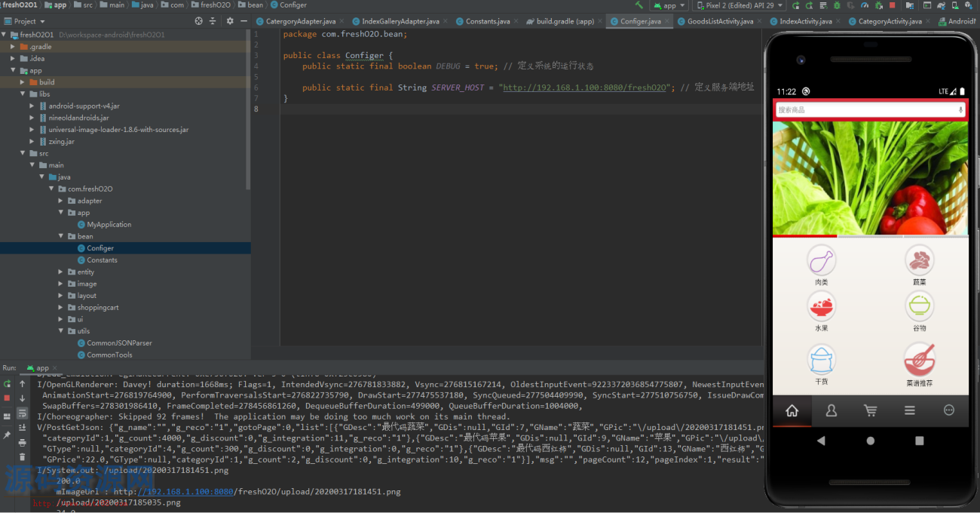This screenshot has height=513, width=980.
Task: Expand the adapter package in project tree
Action: click(61, 201)
